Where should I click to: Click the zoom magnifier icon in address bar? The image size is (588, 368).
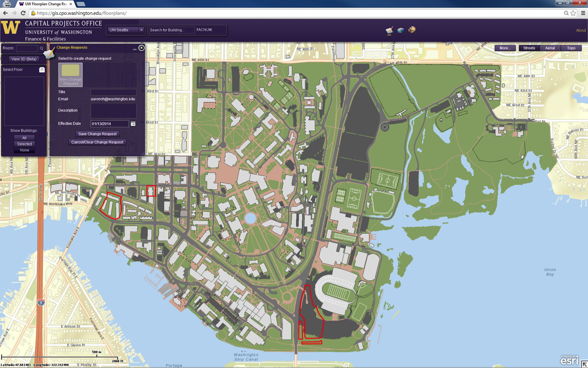coord(566,13)
